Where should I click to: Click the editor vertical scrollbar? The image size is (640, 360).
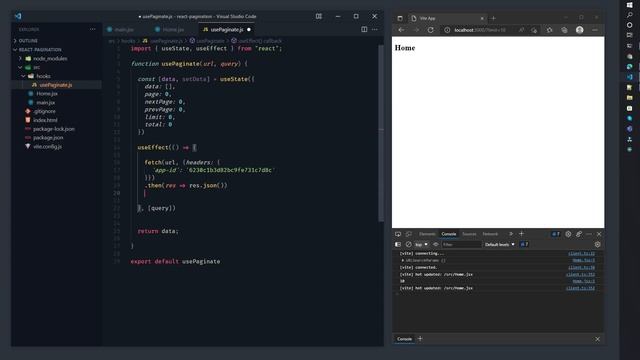pos(381,133)
